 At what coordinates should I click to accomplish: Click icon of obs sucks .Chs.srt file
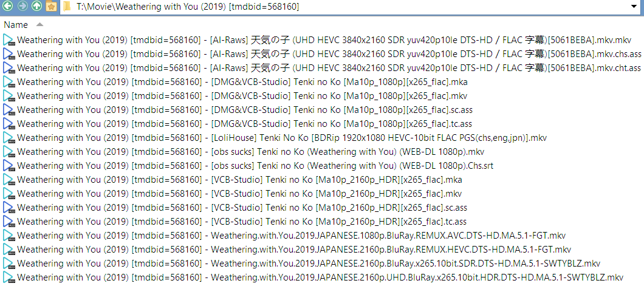[x=9, y=166]
